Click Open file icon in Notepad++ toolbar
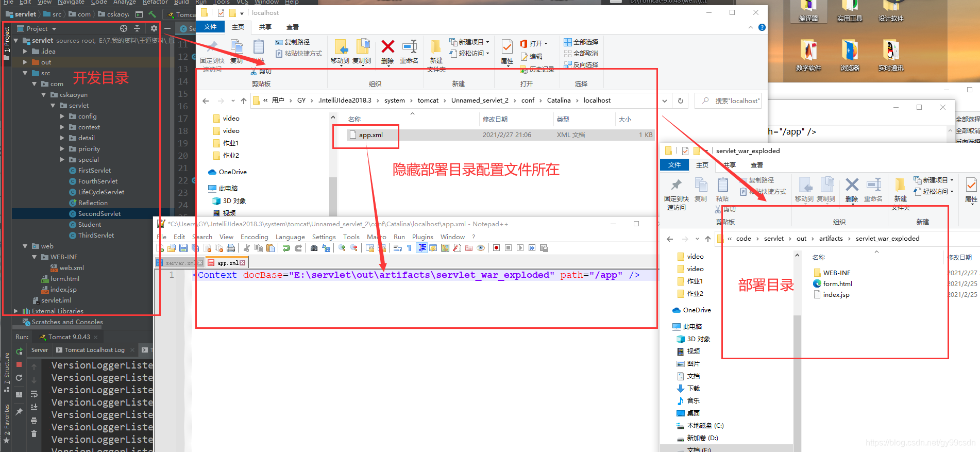 point(172,248)
